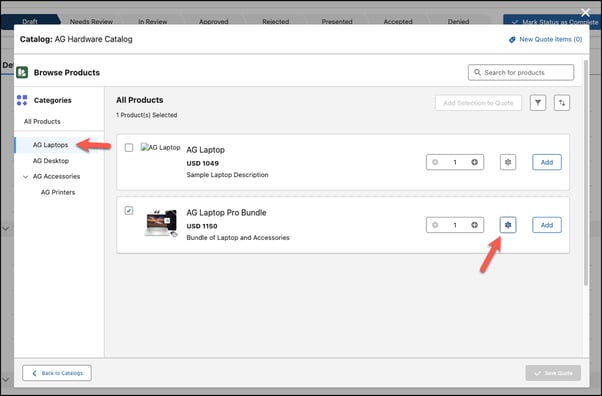Select the Rejected status stage

click(x=276, y=22)
